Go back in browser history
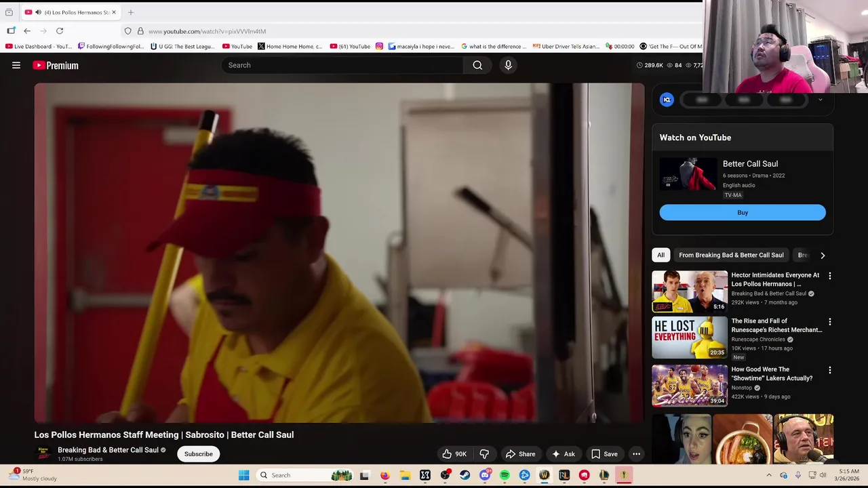 [27, 30]
